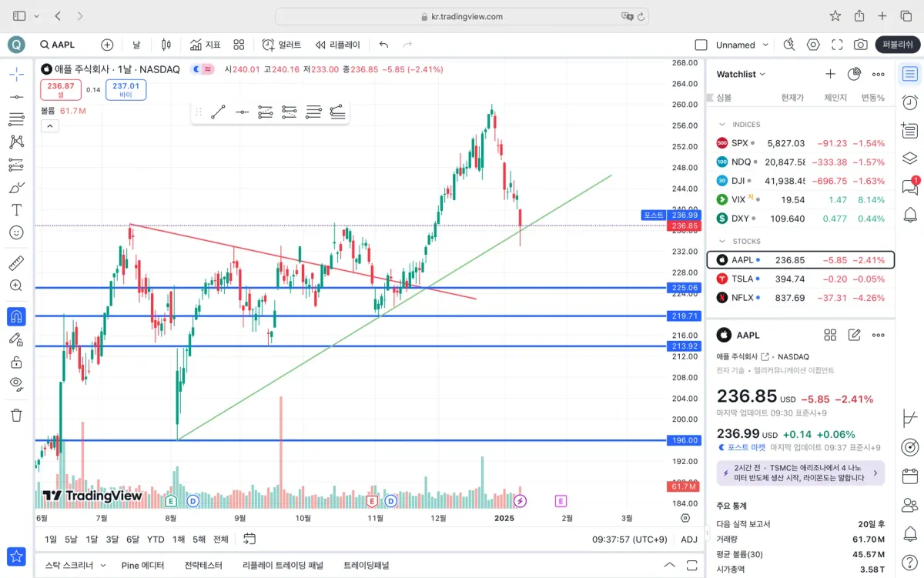Add symbol with the plus button
This screenshot has width=924, height=578.
pyautogui.click(x=107, y=45)
